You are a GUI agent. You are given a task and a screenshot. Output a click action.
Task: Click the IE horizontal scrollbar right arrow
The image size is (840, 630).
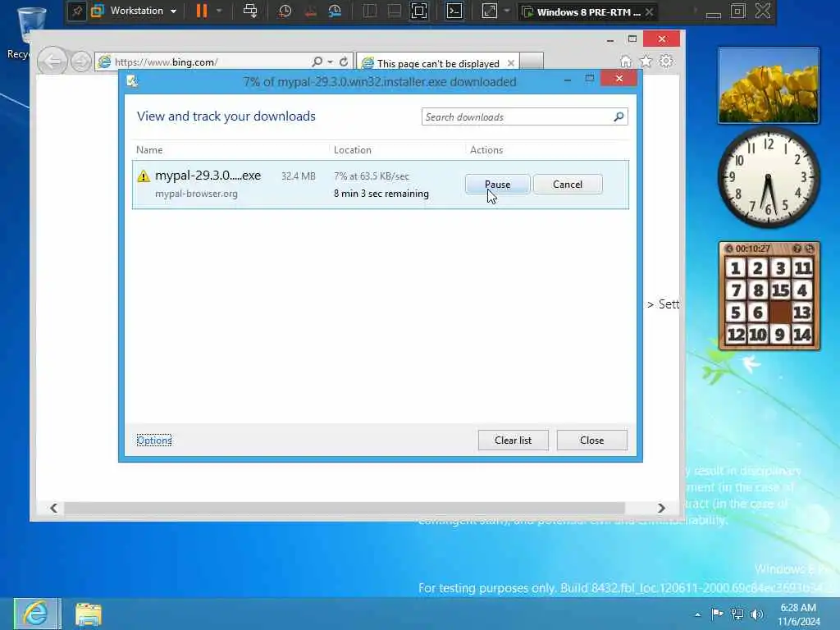662,508
